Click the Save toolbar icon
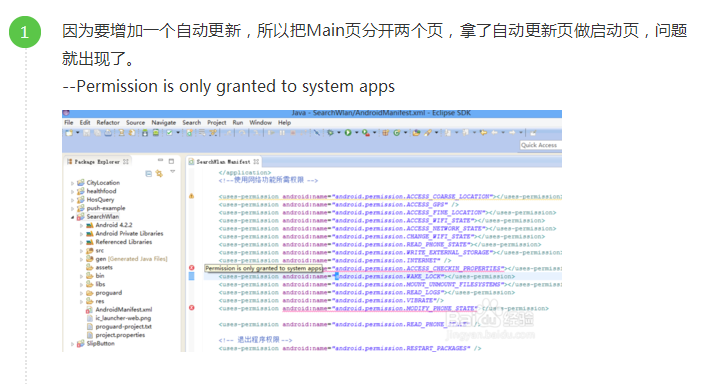 point(87,133)
